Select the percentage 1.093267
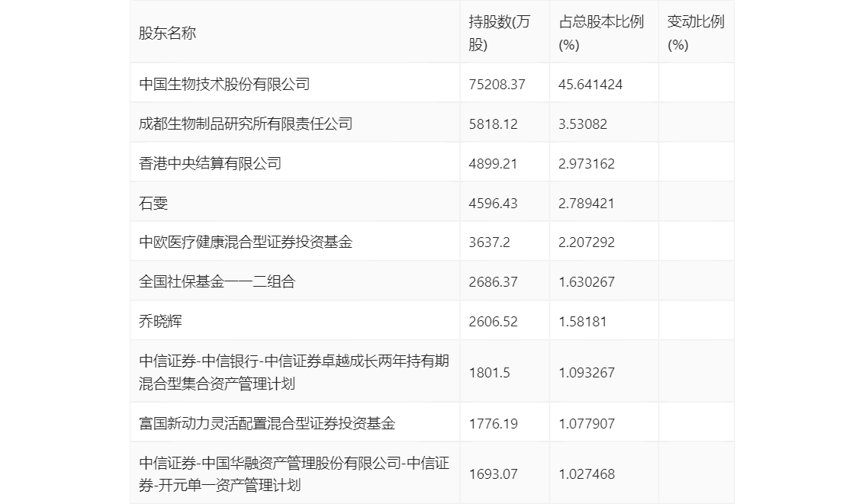865x504 pixels. [x=587, y=373]
